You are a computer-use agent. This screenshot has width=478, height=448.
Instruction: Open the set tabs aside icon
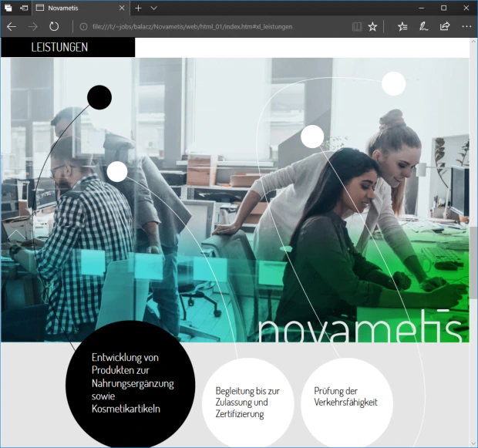tap(25, 8)
